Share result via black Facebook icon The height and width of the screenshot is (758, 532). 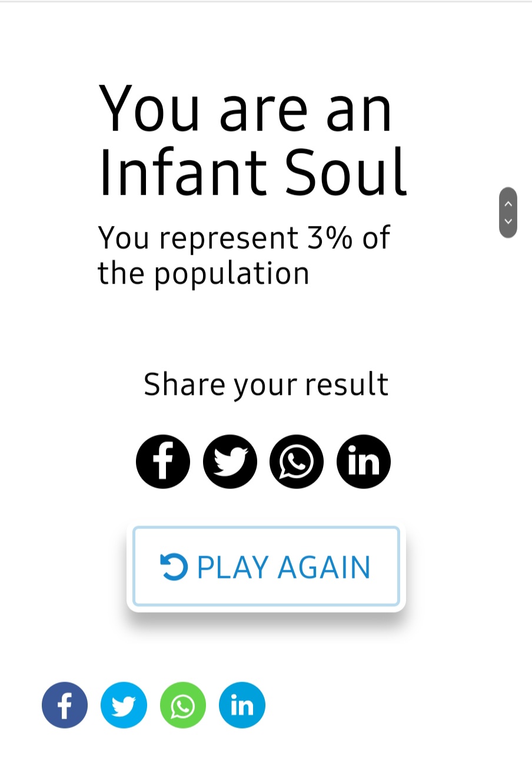163,461
